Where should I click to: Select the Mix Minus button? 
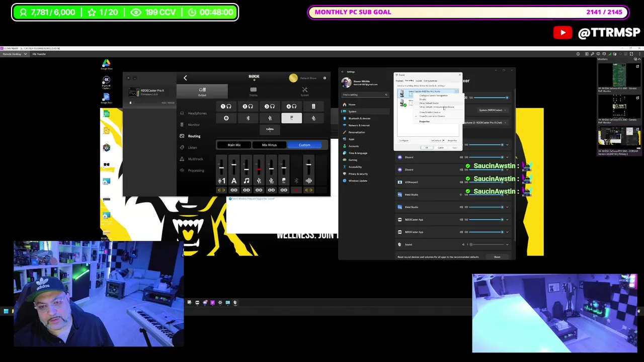[269, 145]
